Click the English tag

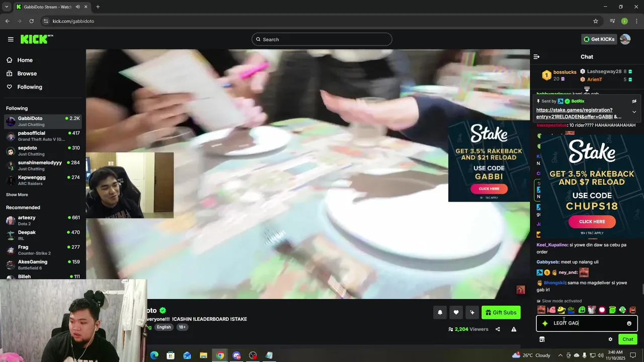(x=164, y=327)
